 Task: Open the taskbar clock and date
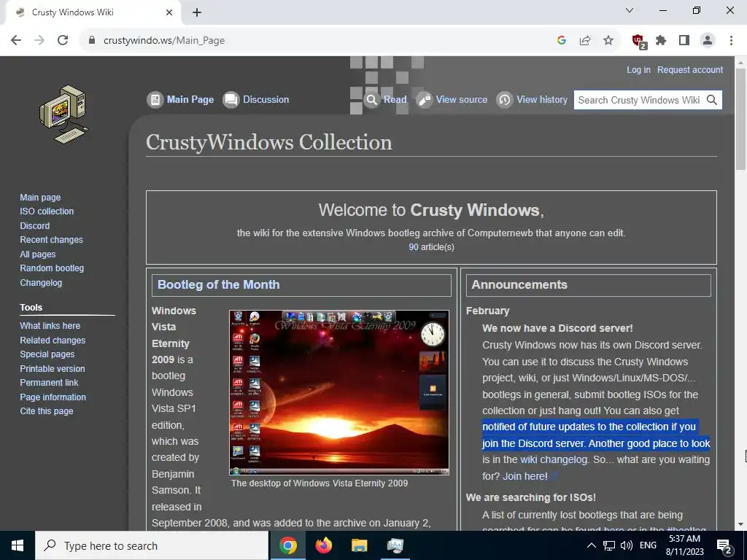coord(684,545)
